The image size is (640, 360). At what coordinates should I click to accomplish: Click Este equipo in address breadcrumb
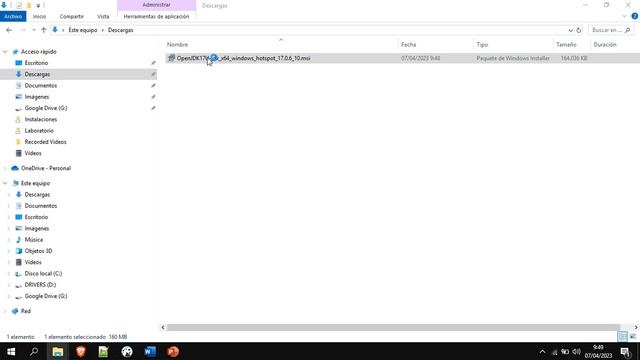pos(83,30)
